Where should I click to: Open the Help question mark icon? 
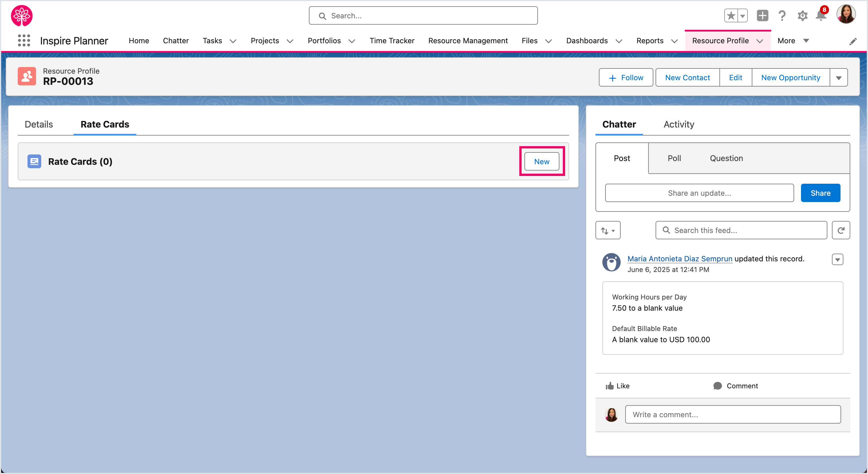coord(782,15)
